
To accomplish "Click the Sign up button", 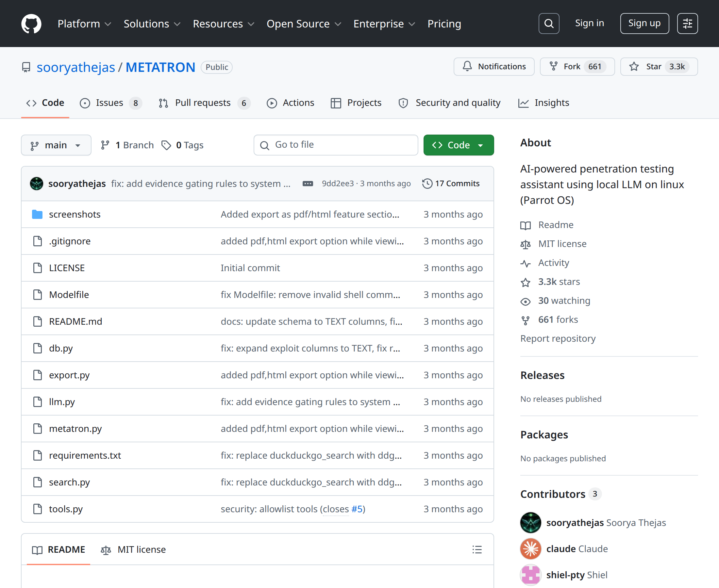I will 644,24.
